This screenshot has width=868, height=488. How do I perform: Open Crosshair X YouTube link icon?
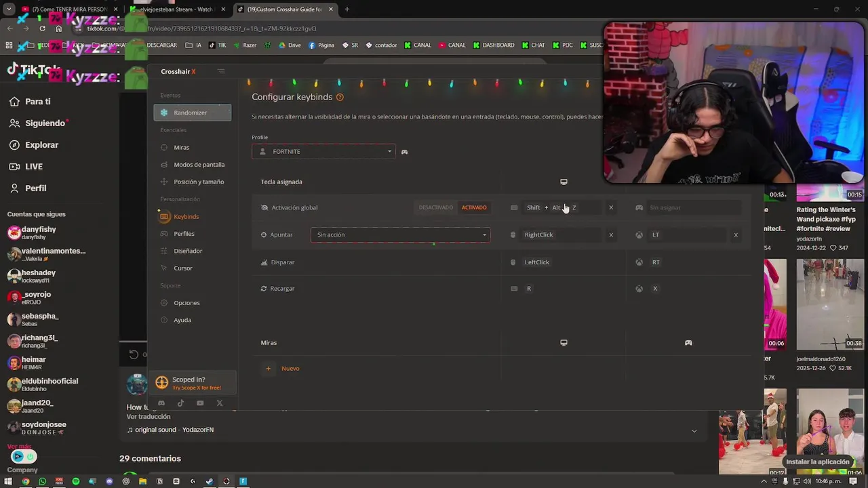[x=200, y=403]
